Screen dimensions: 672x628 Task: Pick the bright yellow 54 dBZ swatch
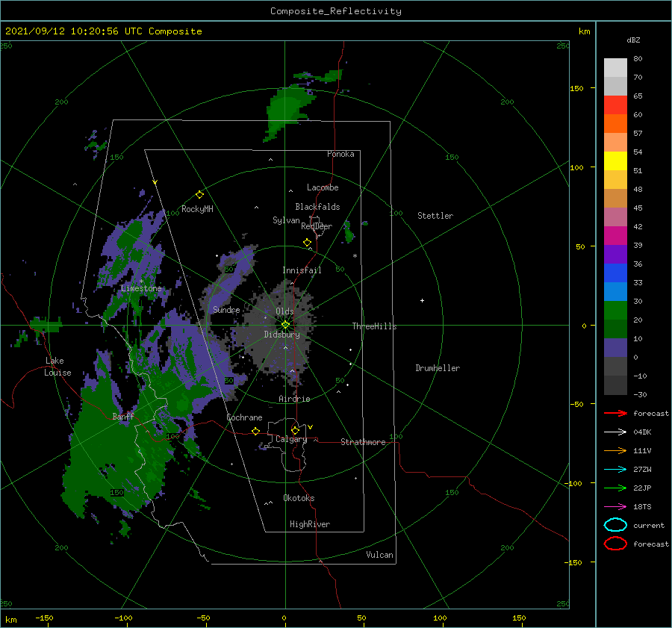click(615, 161)
